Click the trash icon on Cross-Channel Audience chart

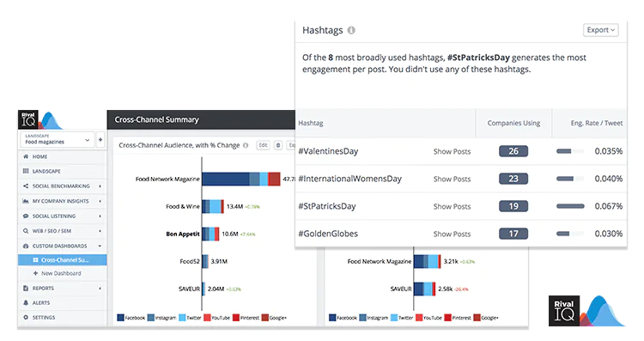pos(278,145)
